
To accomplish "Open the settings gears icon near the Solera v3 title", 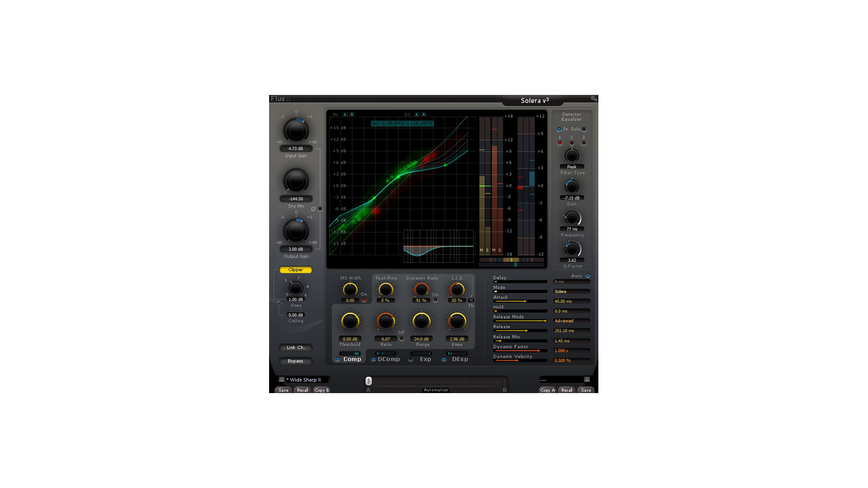I will [594, 99].
